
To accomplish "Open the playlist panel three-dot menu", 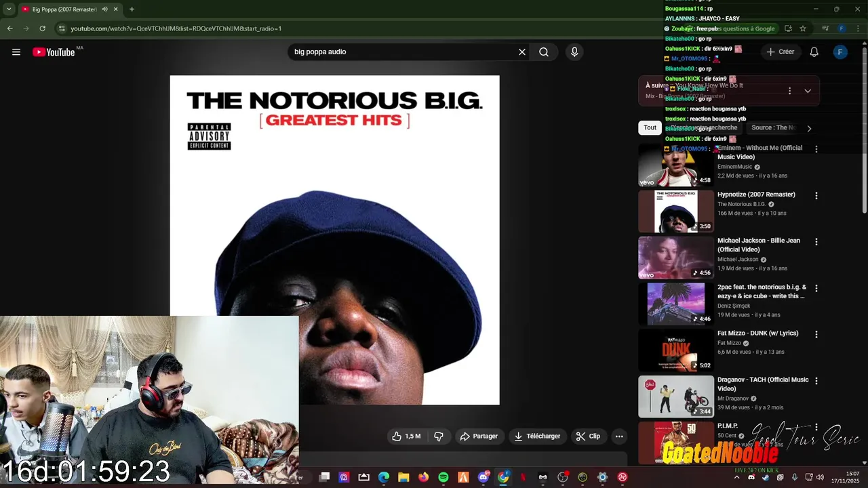I will coord(789,91).
